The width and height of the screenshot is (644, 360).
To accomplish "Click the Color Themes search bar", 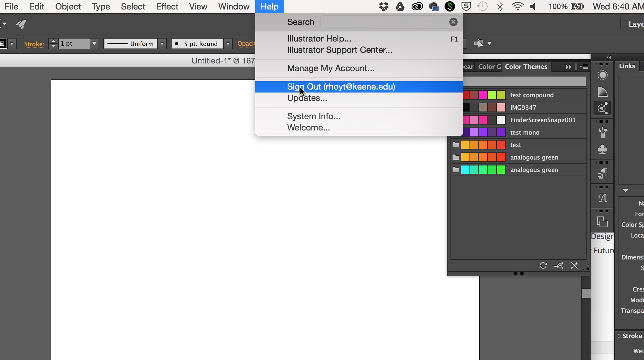I will point(524,81).
